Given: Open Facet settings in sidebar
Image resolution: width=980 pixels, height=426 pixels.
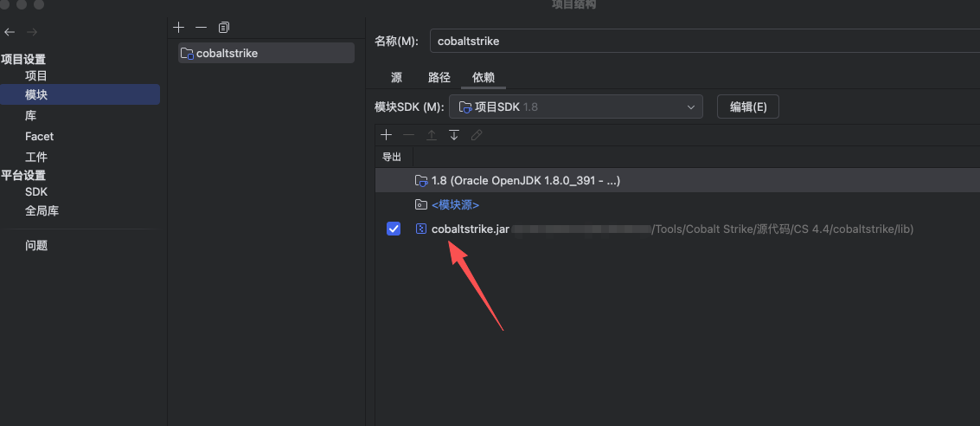Looking at the screenshot, I should click(39, 136).
